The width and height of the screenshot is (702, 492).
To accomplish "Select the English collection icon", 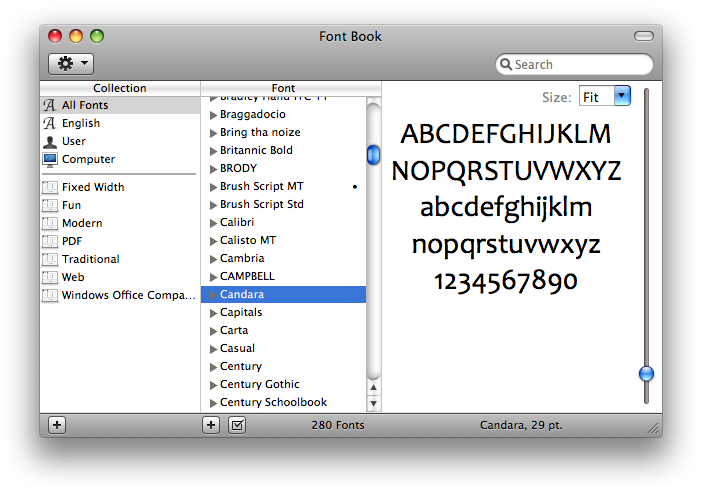I will coord(50,123).
